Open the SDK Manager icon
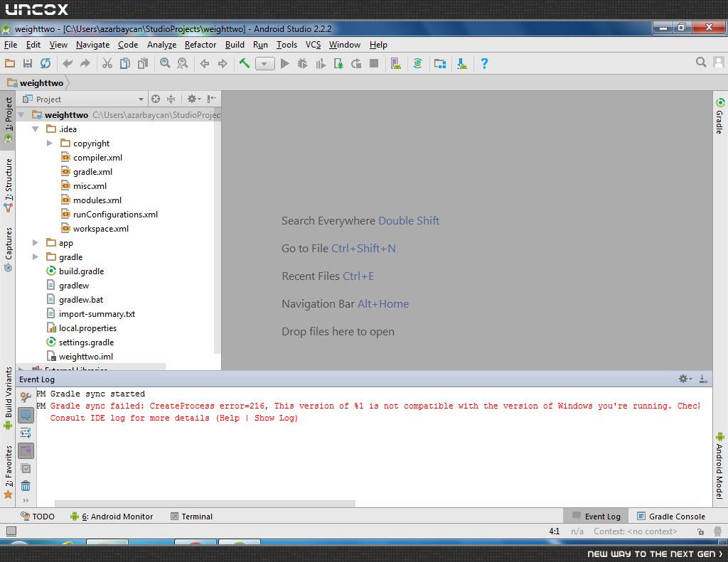The image size is (728, 562). tap(462, 63)
